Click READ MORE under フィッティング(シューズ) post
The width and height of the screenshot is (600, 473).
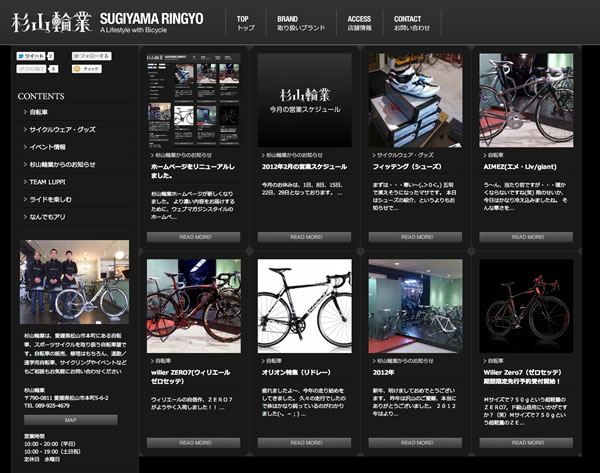[x=415, y=237]
